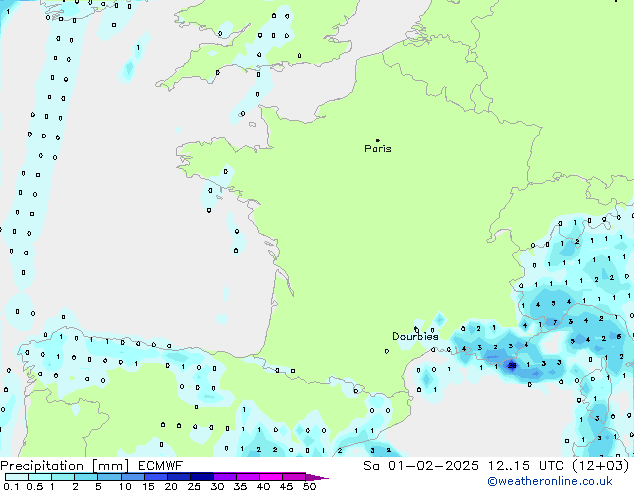Click the legend label 35

240,486
